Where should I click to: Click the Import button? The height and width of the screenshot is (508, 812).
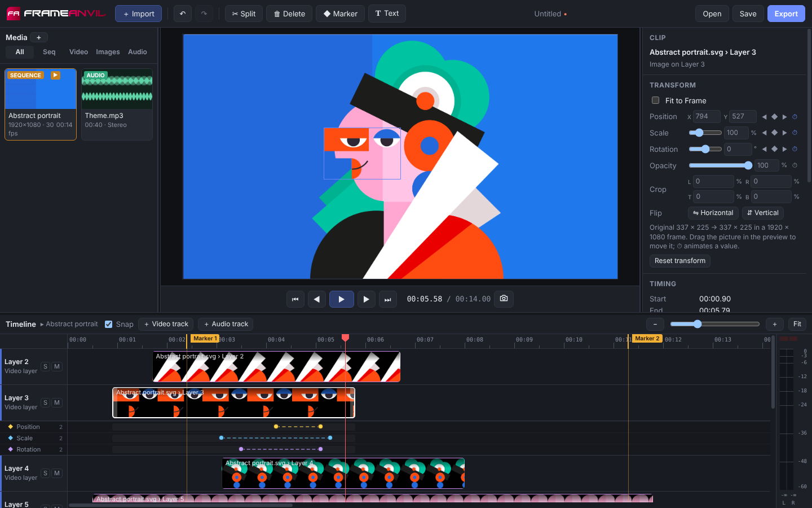click(139, 14)
